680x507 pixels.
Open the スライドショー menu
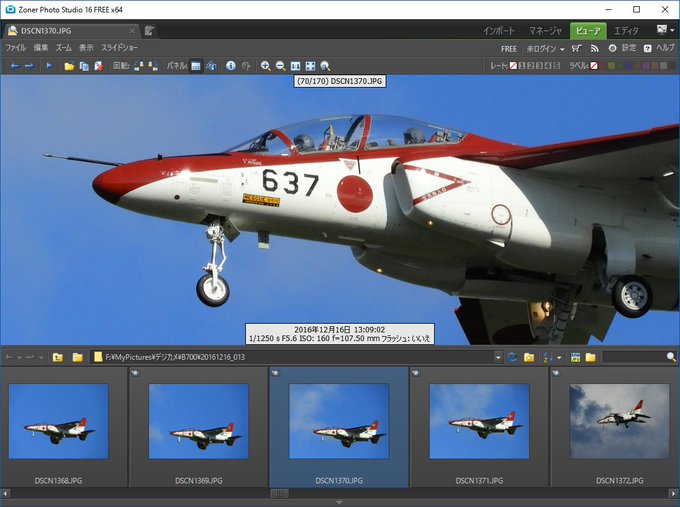pyautogui.click(x=119, y=48)
